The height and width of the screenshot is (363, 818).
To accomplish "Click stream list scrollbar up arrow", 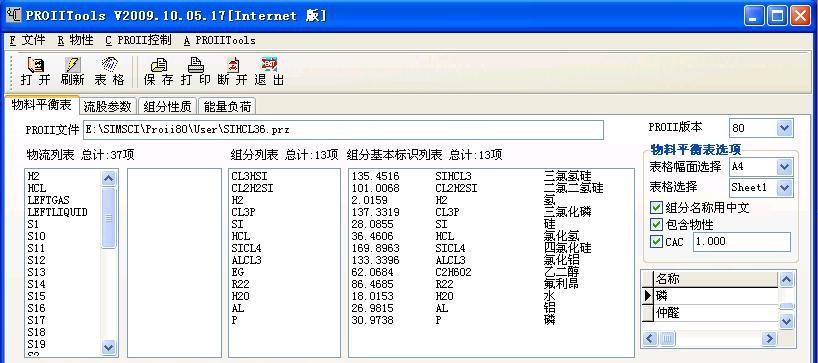I will [x=109, y=178].
